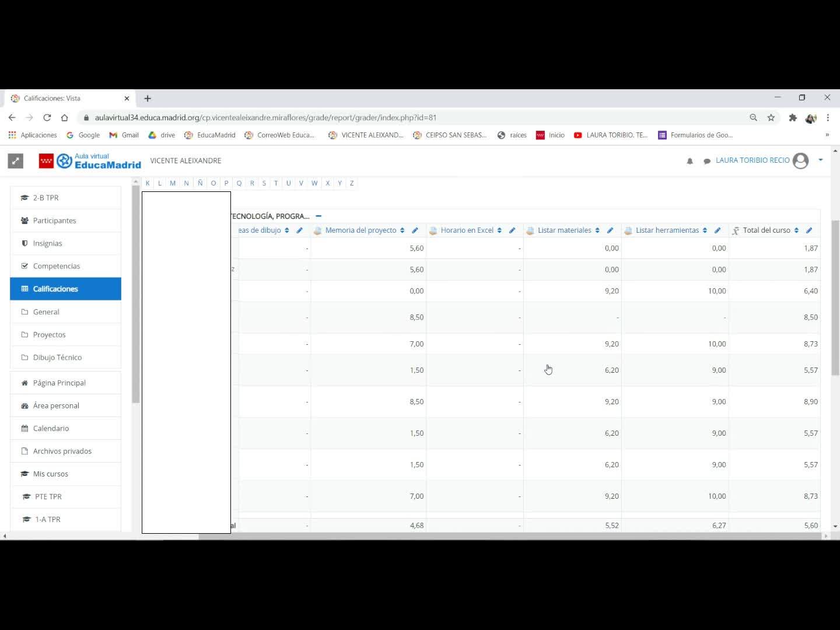The width and height of the screenshot is (840, 630).
Task: Edit grades pencil for Horario en Excel
Action: coord(512,230)
